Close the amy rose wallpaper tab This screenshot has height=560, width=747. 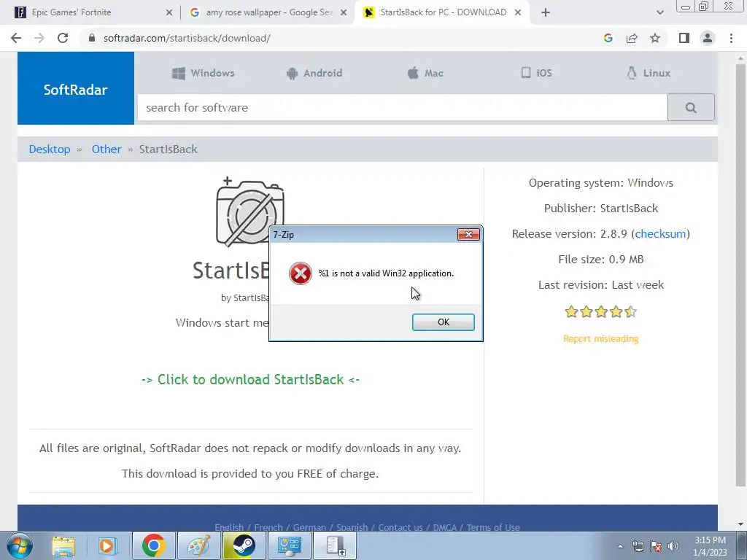tap(344, 13)
